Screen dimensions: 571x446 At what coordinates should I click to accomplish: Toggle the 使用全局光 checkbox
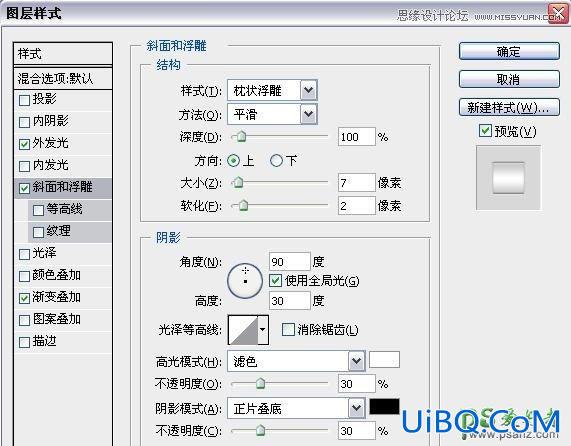(275, 280)
